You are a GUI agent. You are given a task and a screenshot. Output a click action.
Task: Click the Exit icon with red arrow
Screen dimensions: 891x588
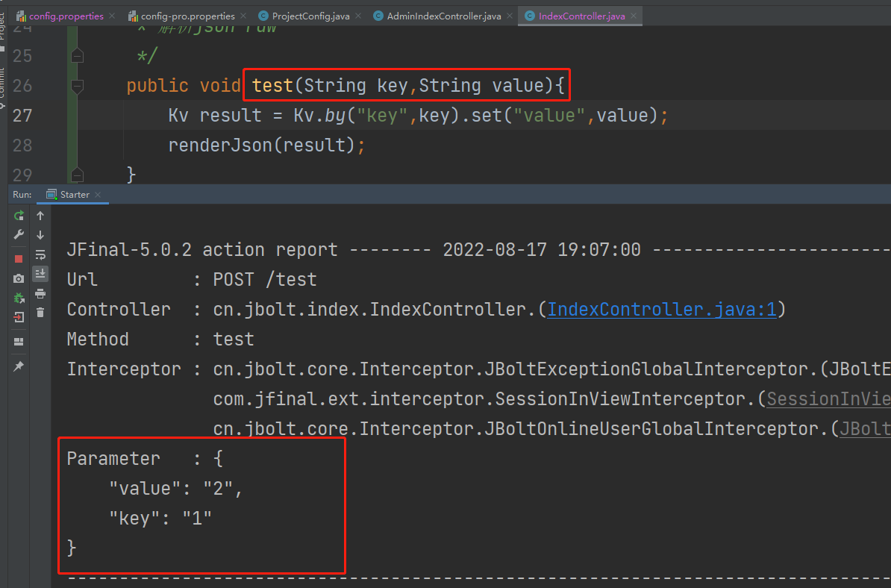click(19, 317)
